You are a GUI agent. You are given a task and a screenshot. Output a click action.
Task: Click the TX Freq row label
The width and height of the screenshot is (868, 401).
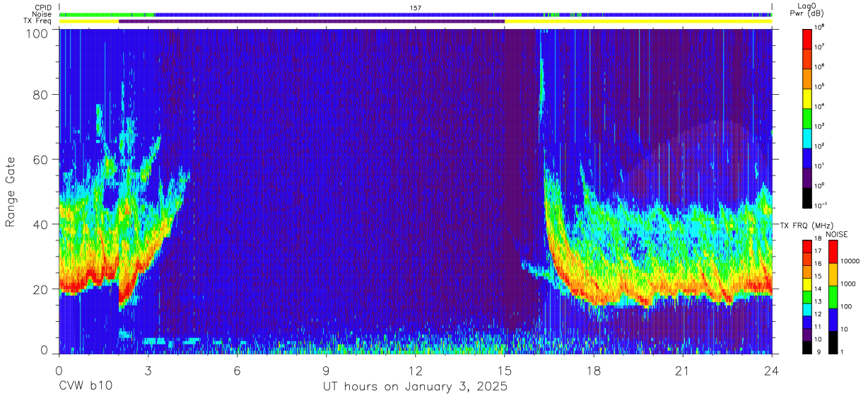38,21
